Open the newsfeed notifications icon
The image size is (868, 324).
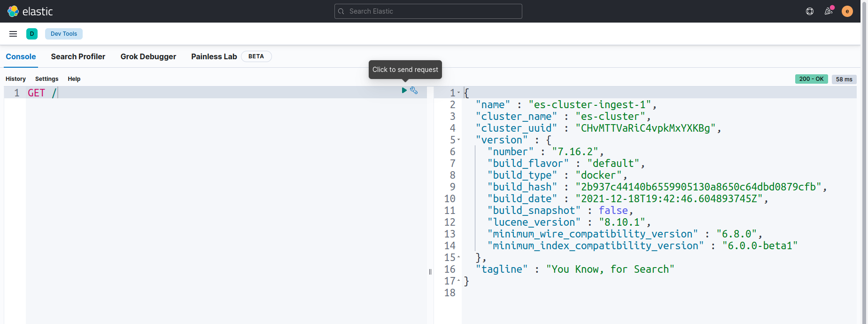pos(829,11)
